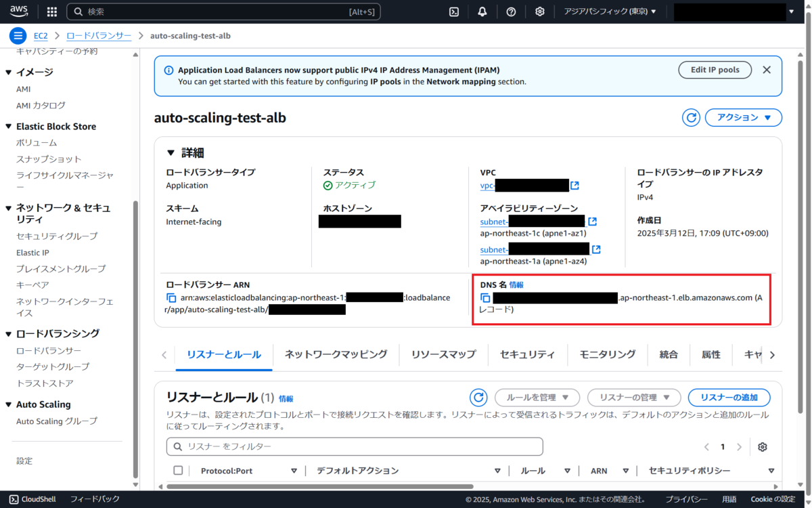Select all listeners checkbox
This screenshot has height=508, width=812.
pos(178,471)
